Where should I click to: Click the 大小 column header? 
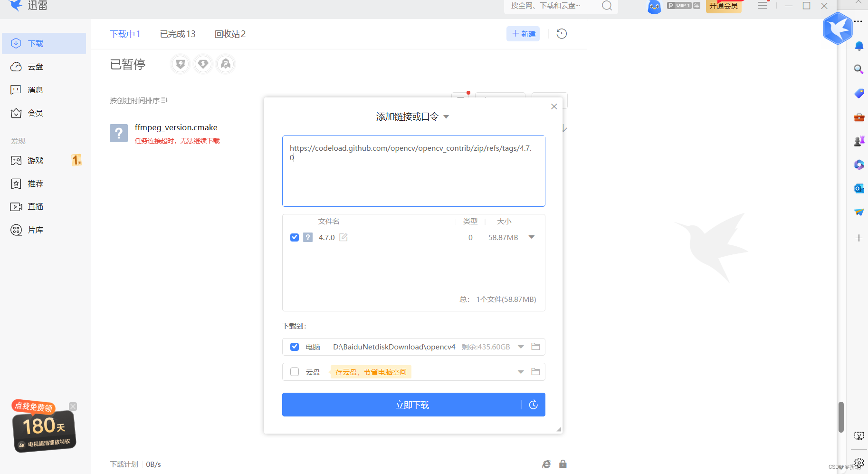tap(504, 222)
